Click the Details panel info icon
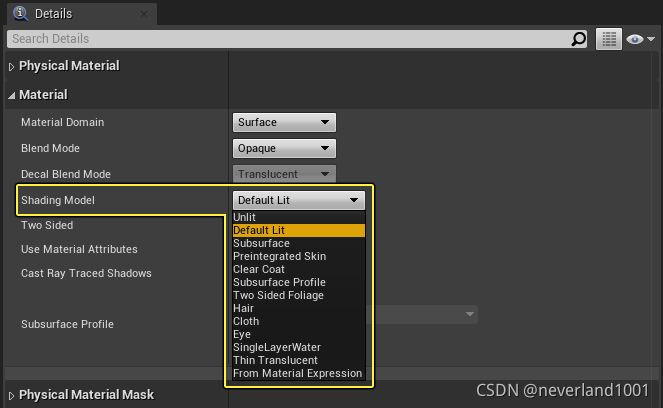The height and width of the screenshot is (408, 663). (20, 14)
